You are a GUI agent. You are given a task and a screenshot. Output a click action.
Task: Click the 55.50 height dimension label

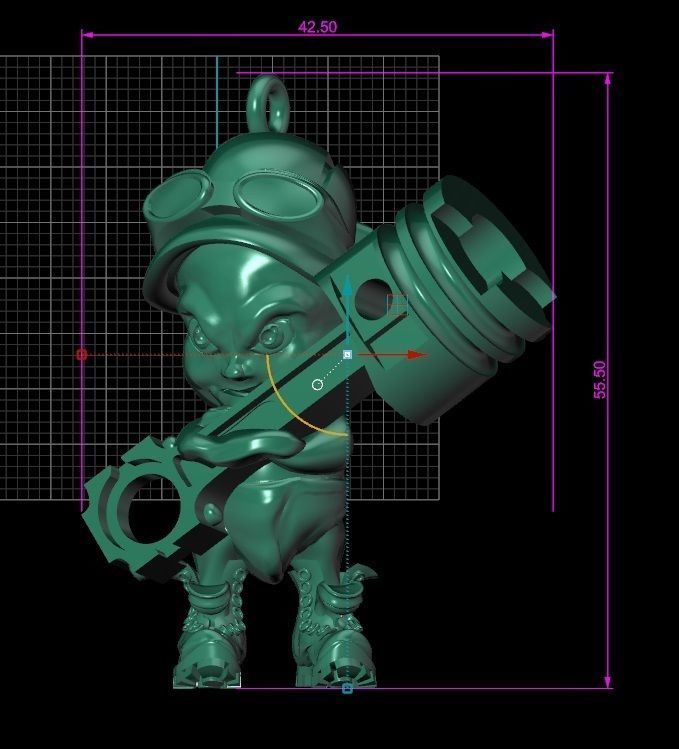point(600,379)
